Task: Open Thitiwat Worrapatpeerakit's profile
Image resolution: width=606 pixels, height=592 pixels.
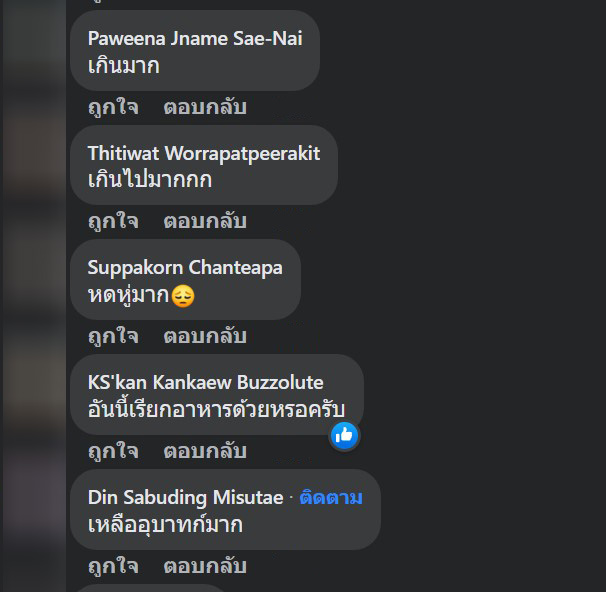Action: pyautogui.click(x=204, y=153)
